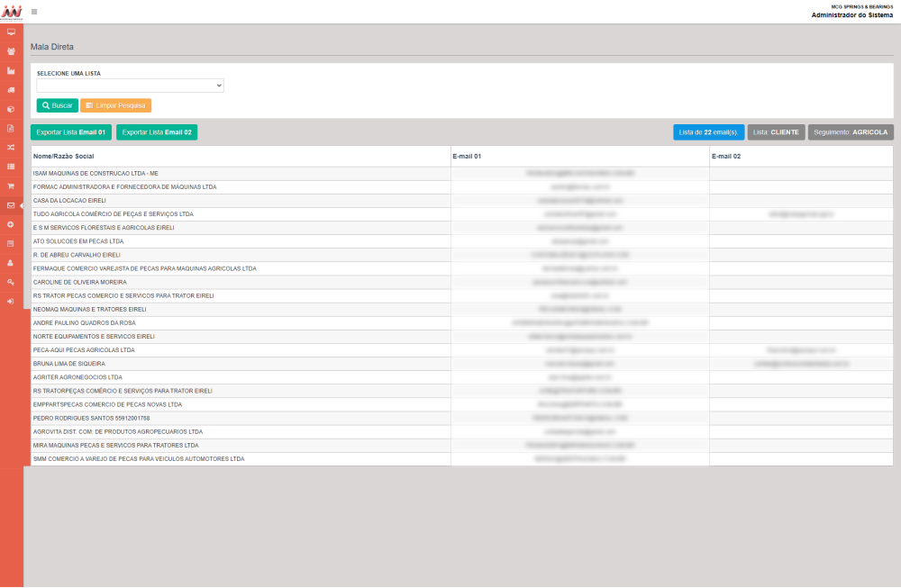This screenshot has height=588, width=901.
Task: Click the Seguimento: AGRICOLA badge
Action: [x=850, y=132]
